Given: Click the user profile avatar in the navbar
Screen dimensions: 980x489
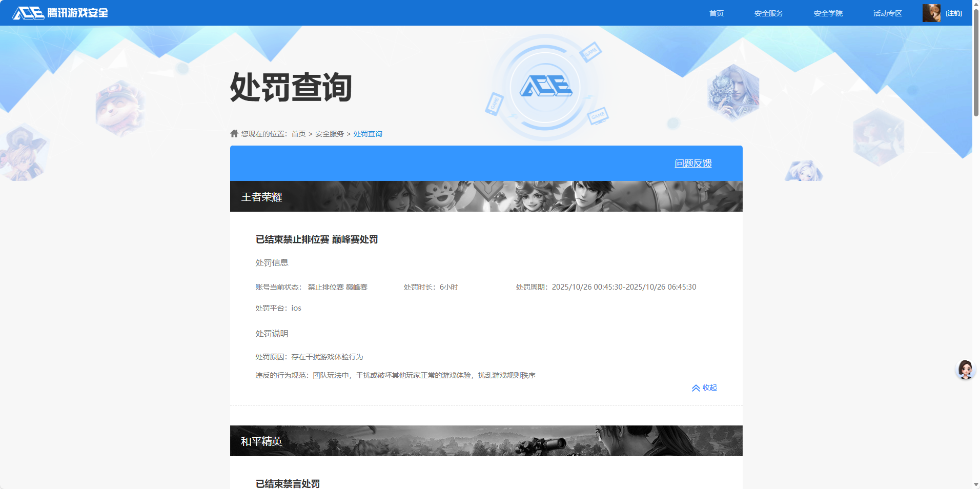Looking at the screenshot, I should pyautogui.click(x=931, y=13).
